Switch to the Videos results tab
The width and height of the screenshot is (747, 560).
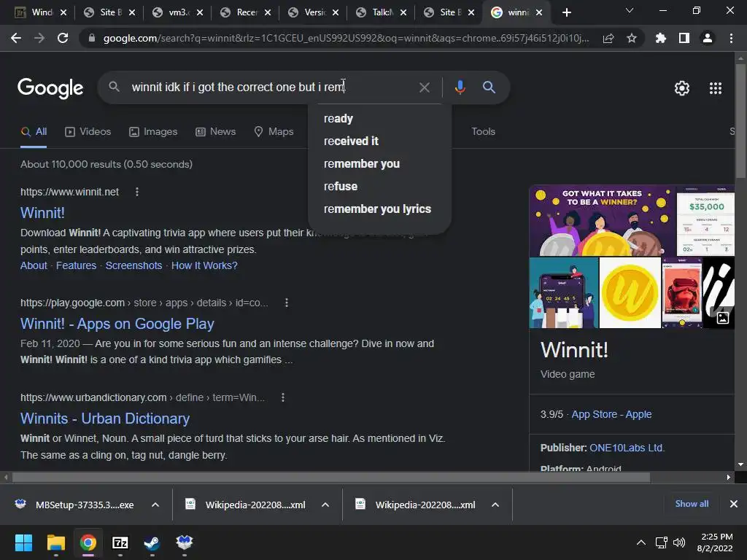click(88, 132)
